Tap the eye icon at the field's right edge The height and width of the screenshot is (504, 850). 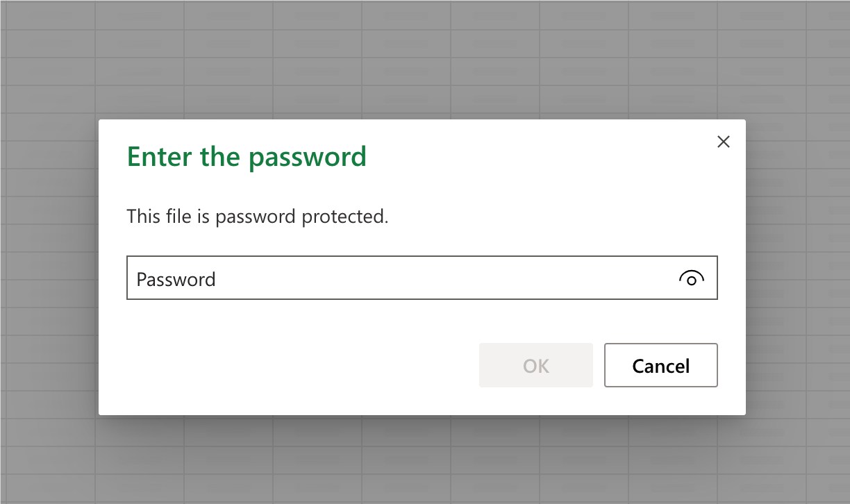(x=692, y=279)
